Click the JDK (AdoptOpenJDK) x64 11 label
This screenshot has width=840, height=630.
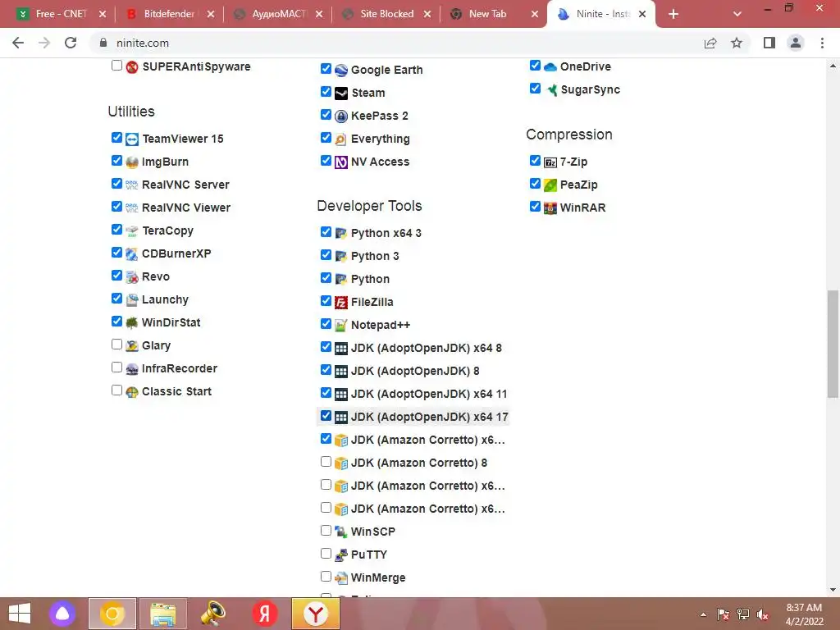click(429, 395)
